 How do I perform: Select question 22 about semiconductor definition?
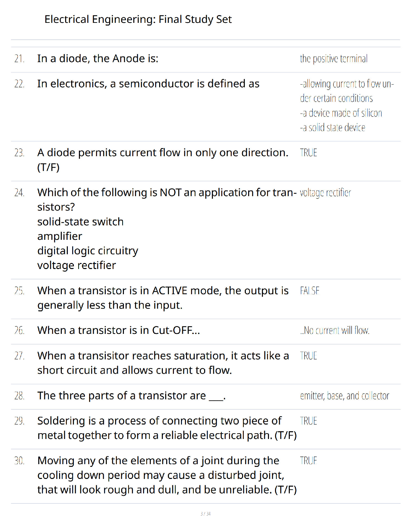(x=148, y=84)
